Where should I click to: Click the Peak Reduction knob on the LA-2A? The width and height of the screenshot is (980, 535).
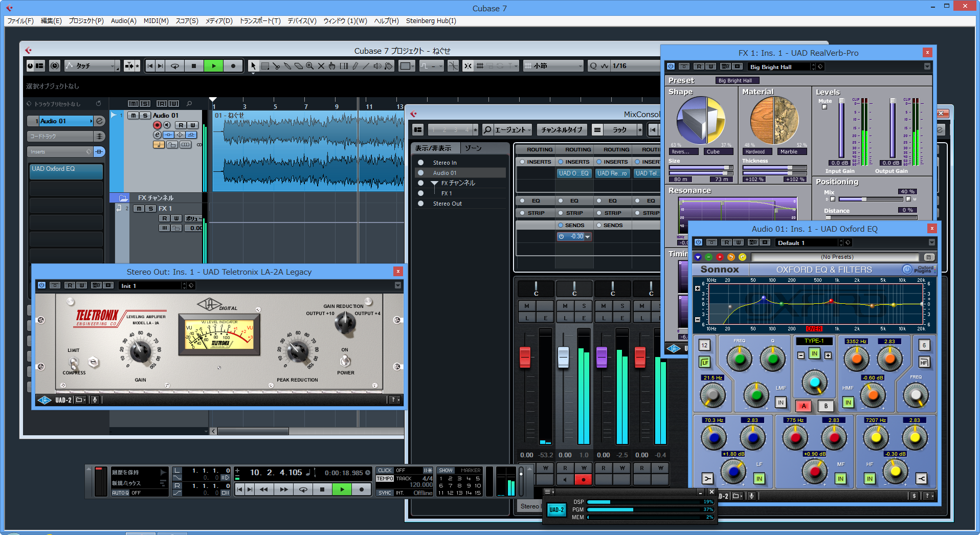click(297, 351)
